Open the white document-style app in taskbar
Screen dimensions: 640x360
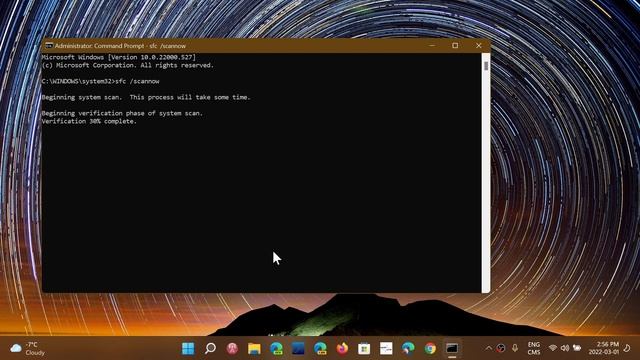[386, 349]
